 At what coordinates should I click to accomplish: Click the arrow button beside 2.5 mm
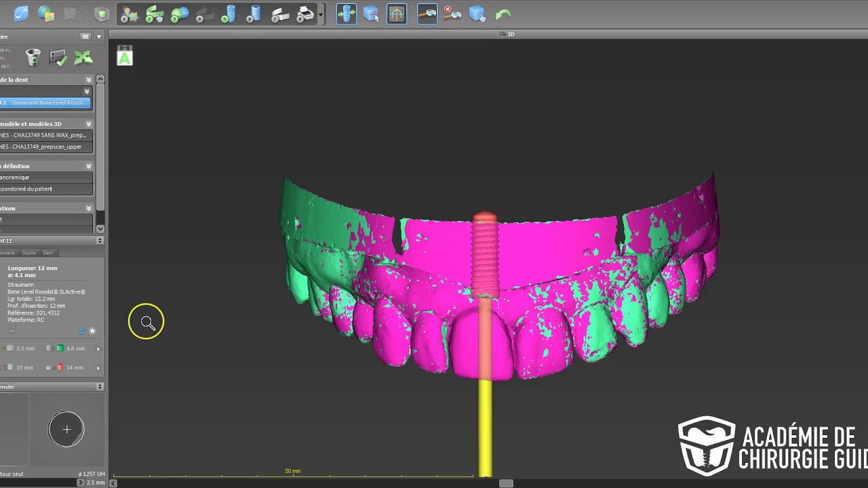point(81,483)
